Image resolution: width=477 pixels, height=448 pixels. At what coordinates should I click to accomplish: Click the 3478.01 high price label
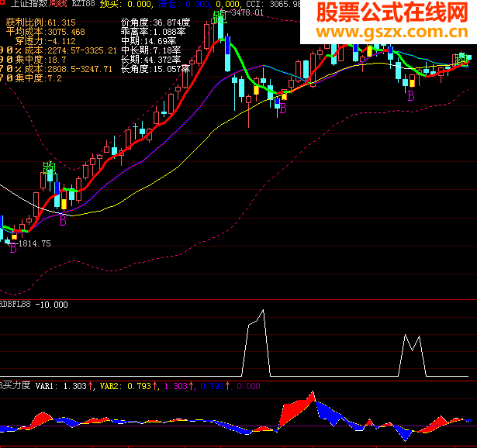(x=247, y=12)
